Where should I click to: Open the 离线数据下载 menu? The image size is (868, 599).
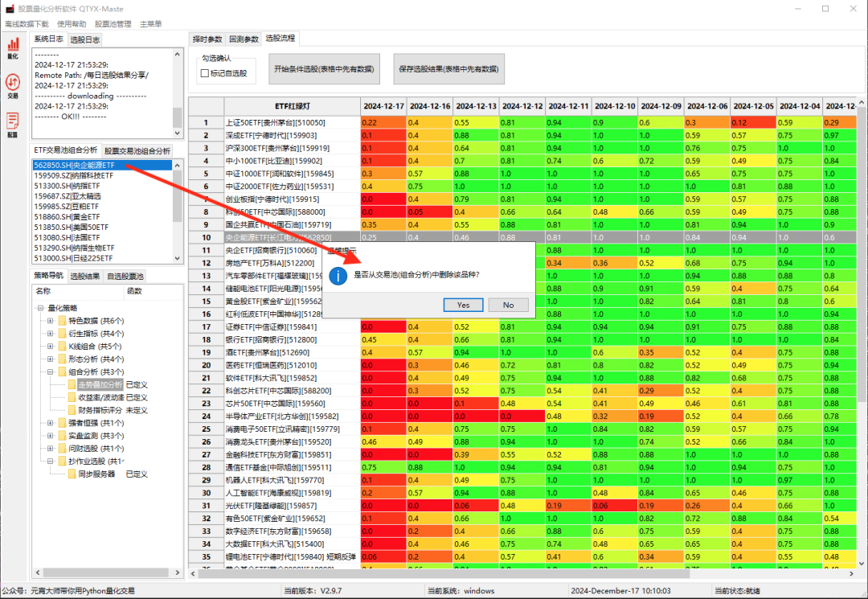(x=27, y=24)
